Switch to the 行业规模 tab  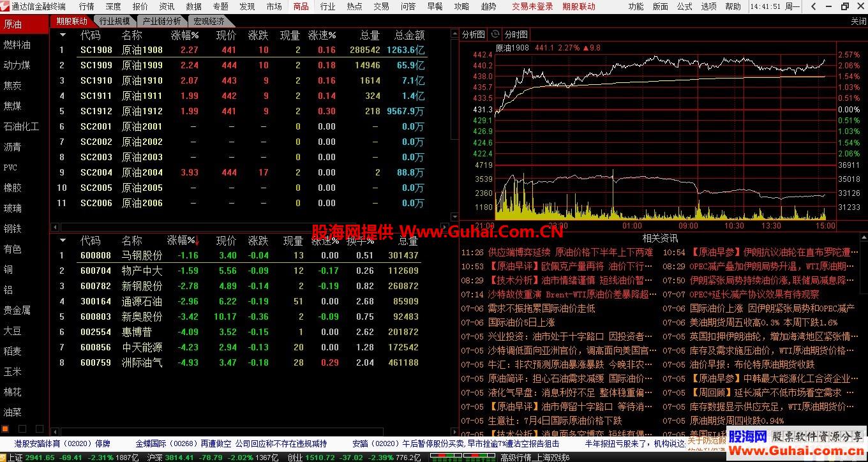pyautogui.click(x=114, y=21)
